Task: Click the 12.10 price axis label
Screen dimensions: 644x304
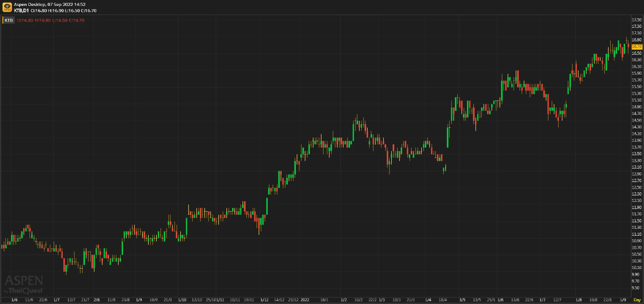Action: point(636,200)
